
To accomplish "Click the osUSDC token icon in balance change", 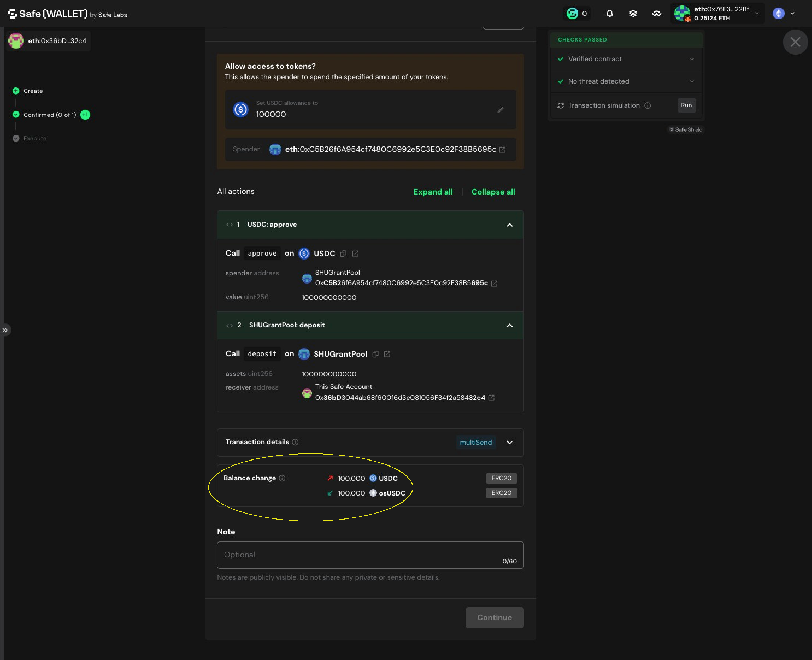I will 373,493.
